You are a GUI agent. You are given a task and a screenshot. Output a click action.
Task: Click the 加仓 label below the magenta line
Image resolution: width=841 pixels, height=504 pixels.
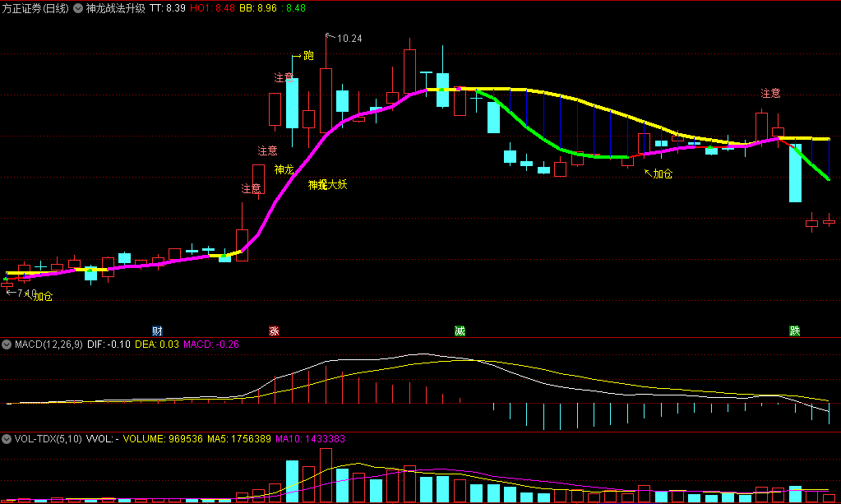663,173
